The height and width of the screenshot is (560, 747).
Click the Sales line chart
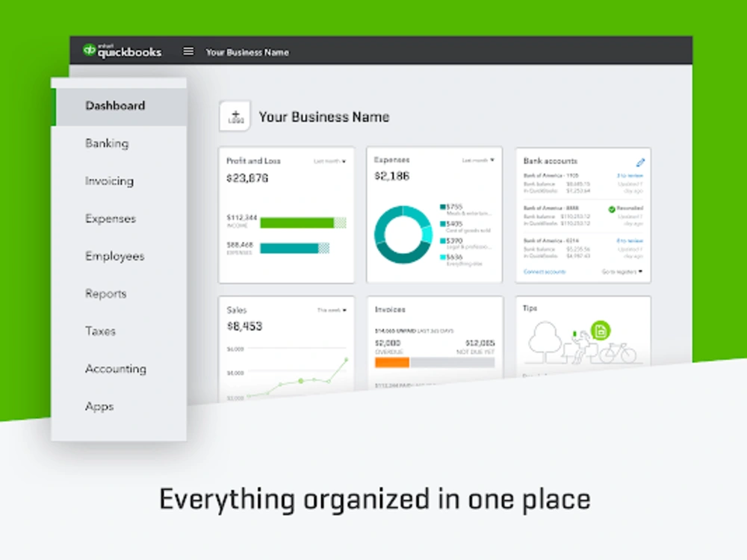(x=298, y=378)
